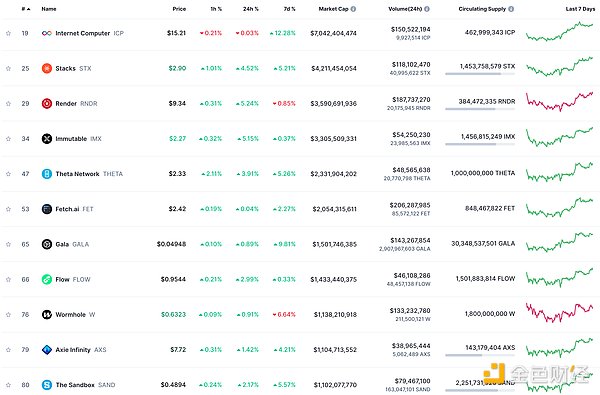Open the Fetch.ai FET coin page
The width and height of the screenshot is (600, 395).
(x=67, y=209)
